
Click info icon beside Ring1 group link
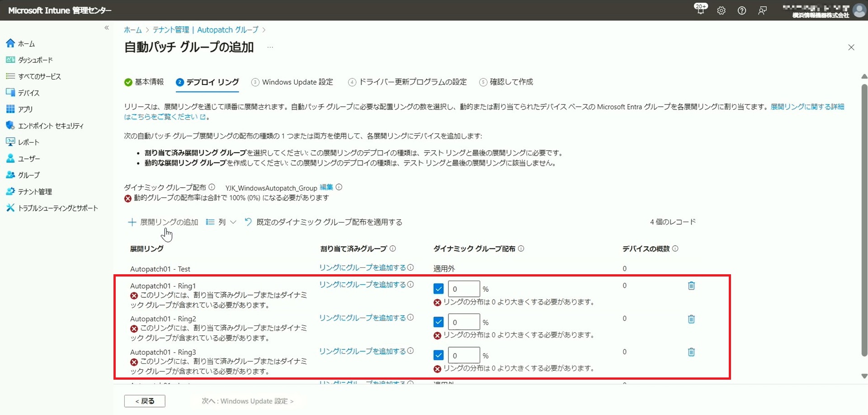410,284
